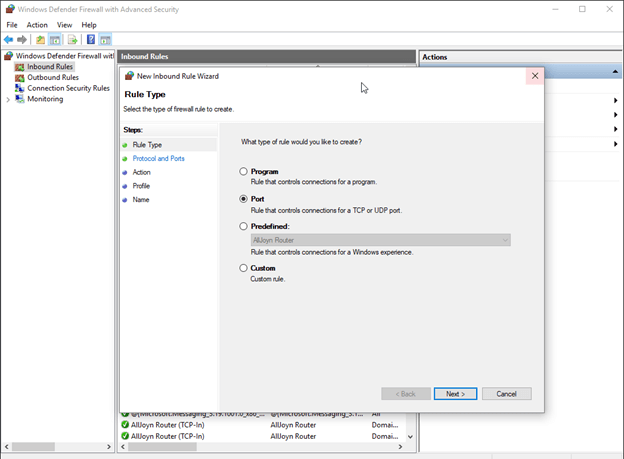Expand the first Actions pane submenu arrow
Viewport: 624px width, 459px height.
(616, 100)
